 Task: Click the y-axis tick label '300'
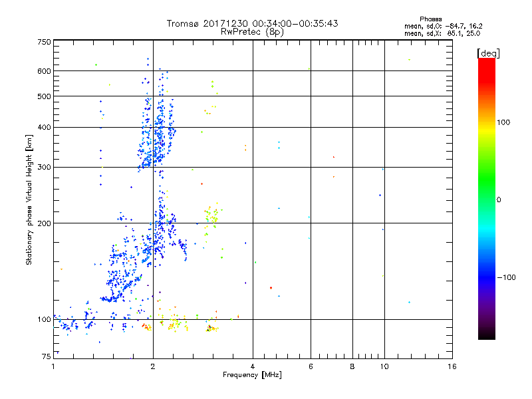click(x=45, y=167)
